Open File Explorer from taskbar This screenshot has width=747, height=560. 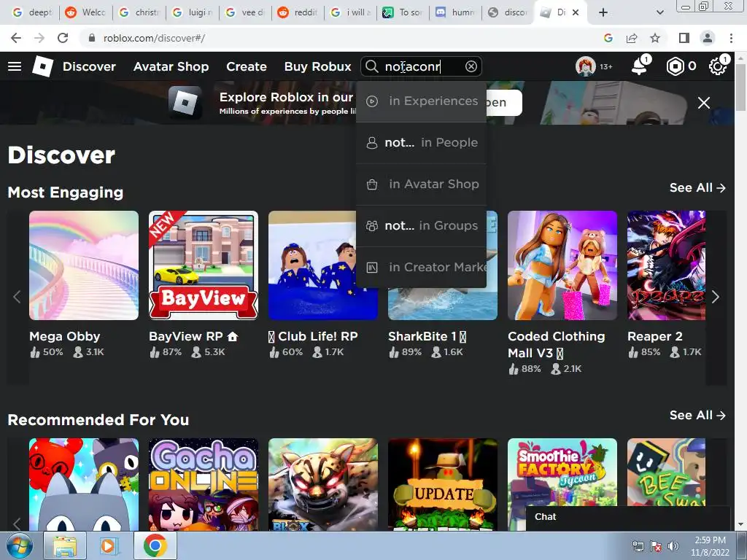pyautogui.click(x=65, y=546)
